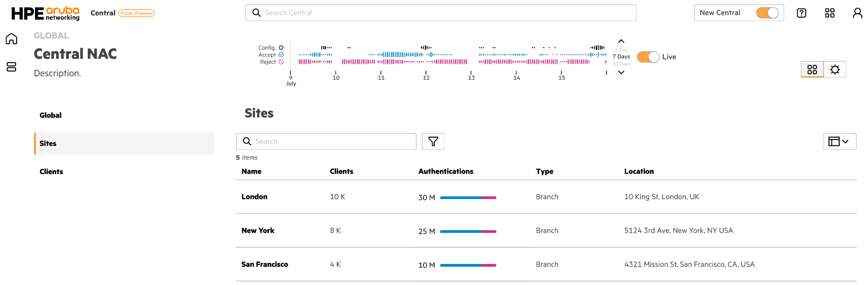Open the help question mark icon

[x=801, y=13]
